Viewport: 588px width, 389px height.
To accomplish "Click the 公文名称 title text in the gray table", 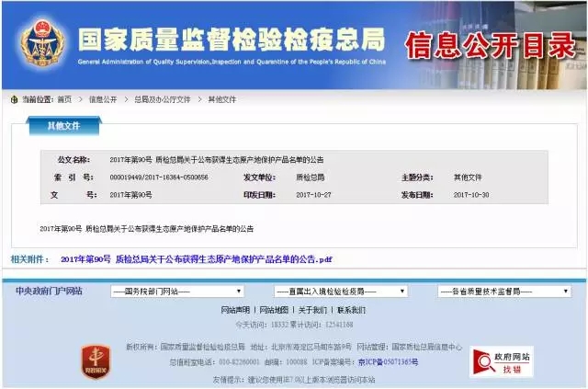I will (217, 160).
